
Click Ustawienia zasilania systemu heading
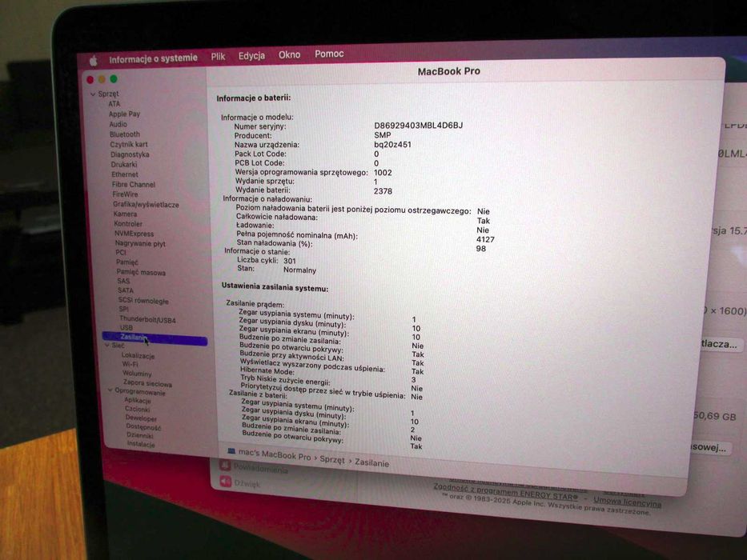click(x=275, y=287)
